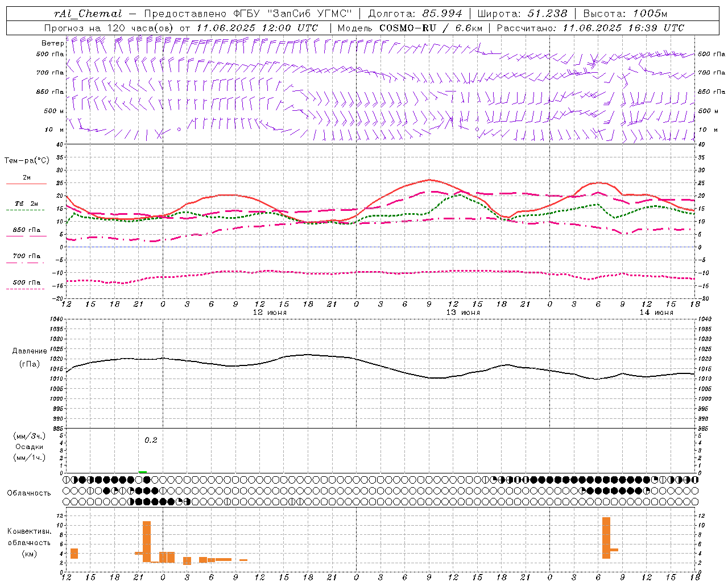Click the green precipitation bar below 0.2
This screenshot has height=582, width=728.
pos(143,472)
